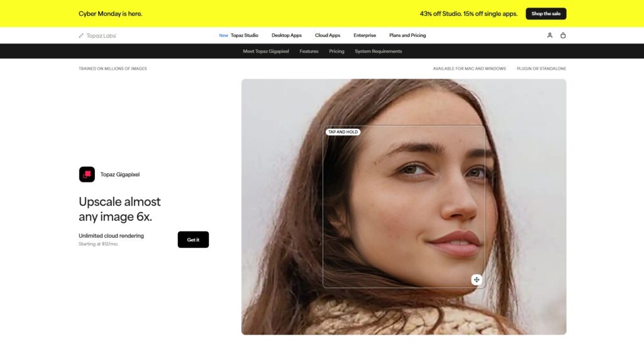Click the New label beside Topaz Studio
644x341 pixels.
pyautogui.click(x=223, y=35)
